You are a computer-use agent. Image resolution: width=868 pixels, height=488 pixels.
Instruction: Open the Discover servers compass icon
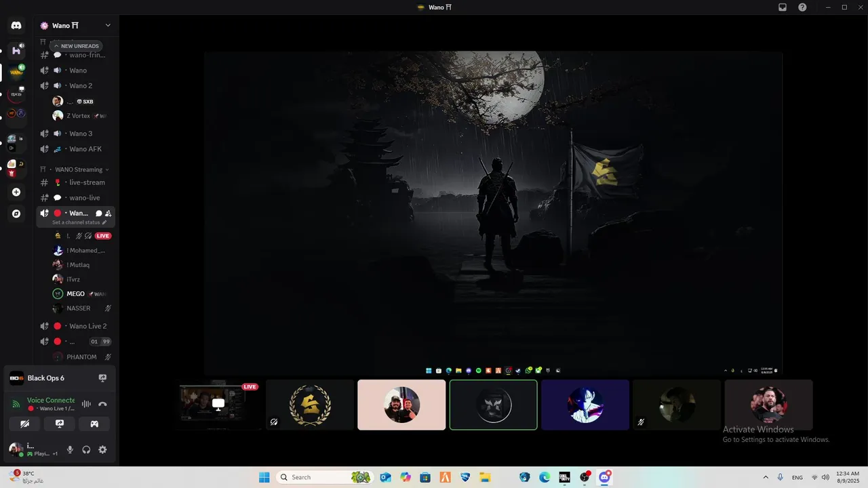pos(16,213)
